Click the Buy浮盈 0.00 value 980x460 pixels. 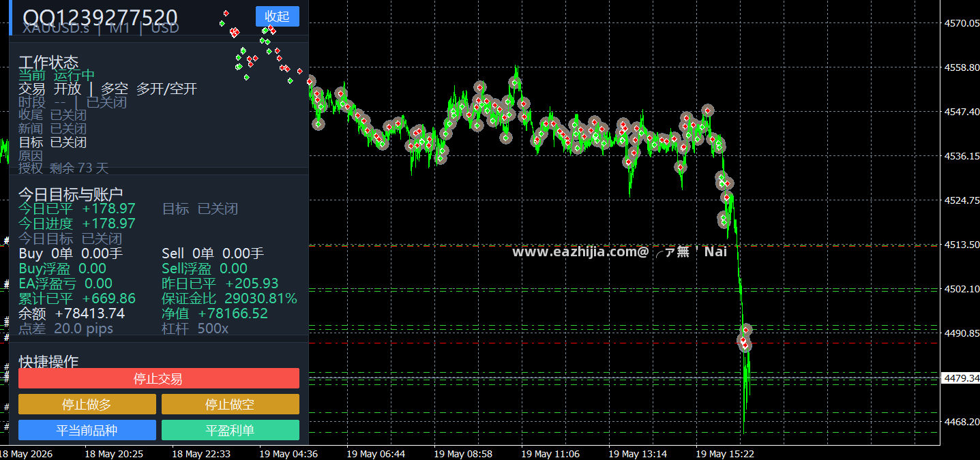pos(62,269)
